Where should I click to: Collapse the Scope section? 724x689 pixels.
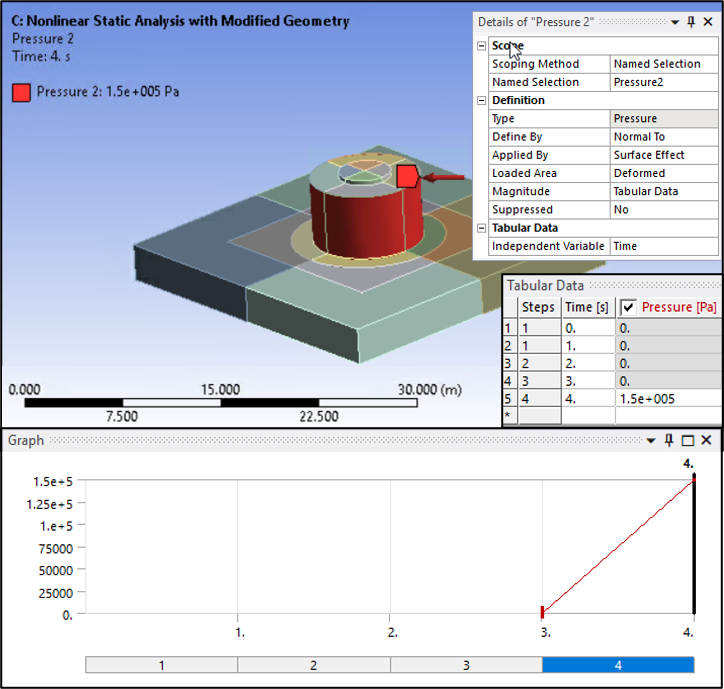[x=481, y=46]
